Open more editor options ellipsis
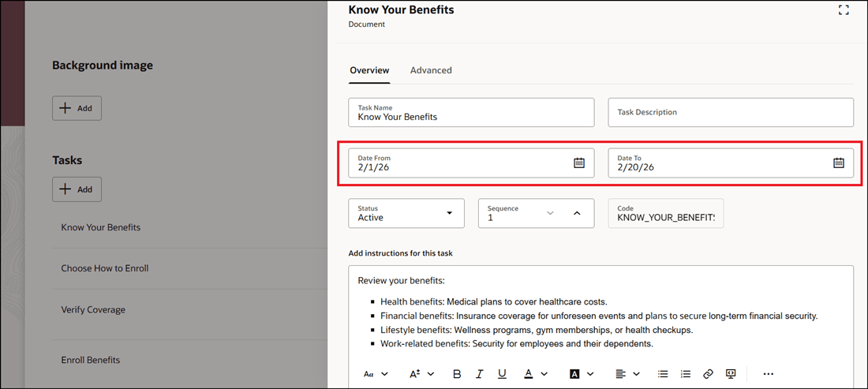868x389 pixels. [x=769, y=373]
